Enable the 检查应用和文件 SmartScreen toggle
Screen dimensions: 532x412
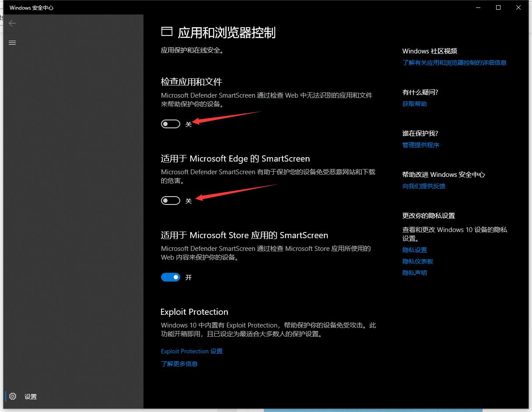pos(171,124)
